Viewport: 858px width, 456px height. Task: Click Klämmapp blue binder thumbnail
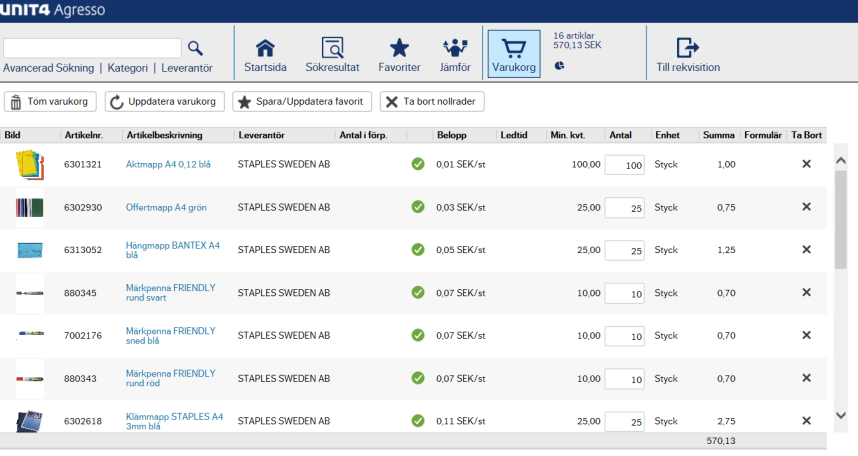(x=30, y=422)
